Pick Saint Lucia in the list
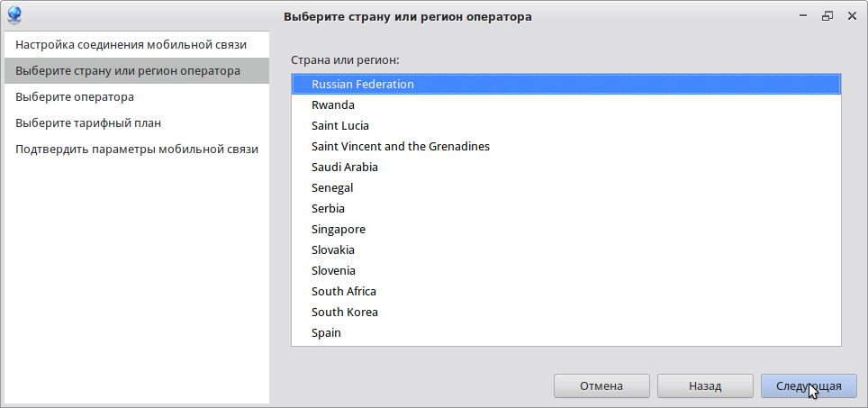Viewport: 868px width, 408px height. click(340, 125)
